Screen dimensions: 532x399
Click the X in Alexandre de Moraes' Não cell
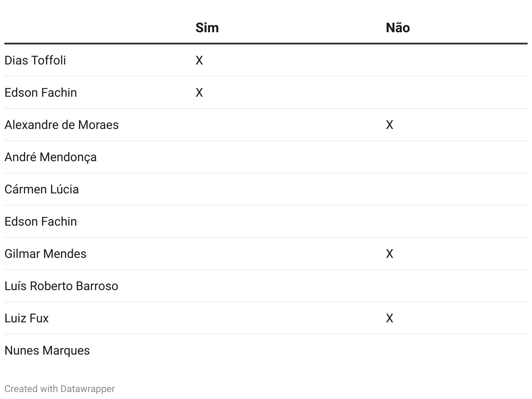pyautogui.click(x=390, y=125)
